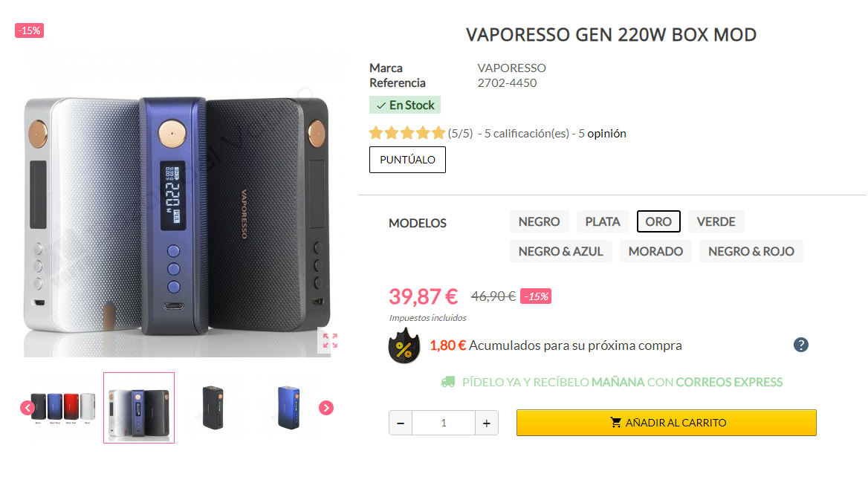Select the NEGRO & AZUL model

[x=561, y=251]
